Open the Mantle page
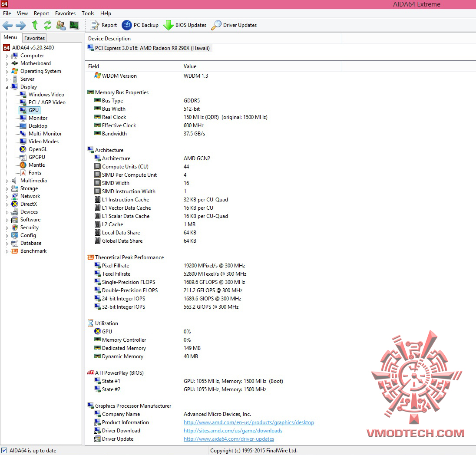The image size is (476, 455). tap(36, 165)
